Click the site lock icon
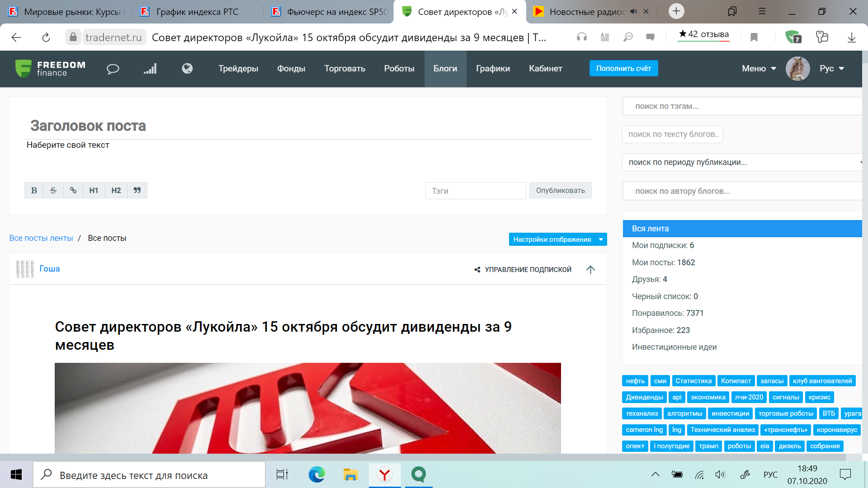 click(73, 37)
